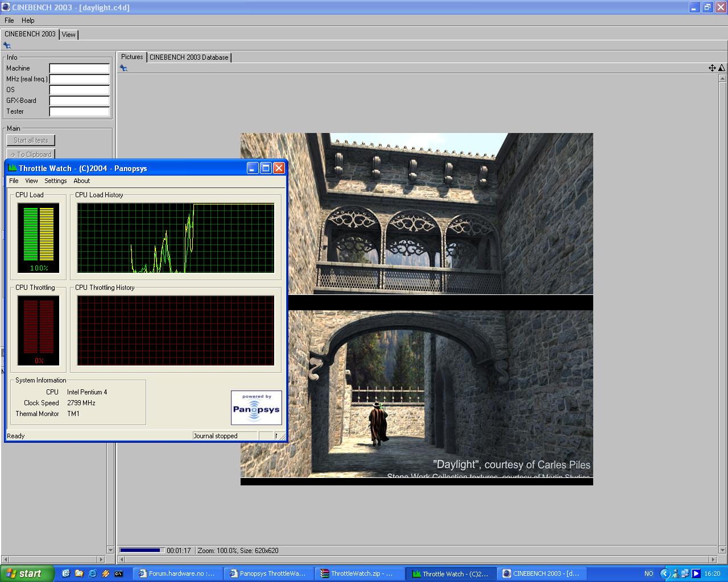Click the Throttle Watch title bar icon
Image resolution: width=728 pixels, height=582 pixels.
[13, 168]
